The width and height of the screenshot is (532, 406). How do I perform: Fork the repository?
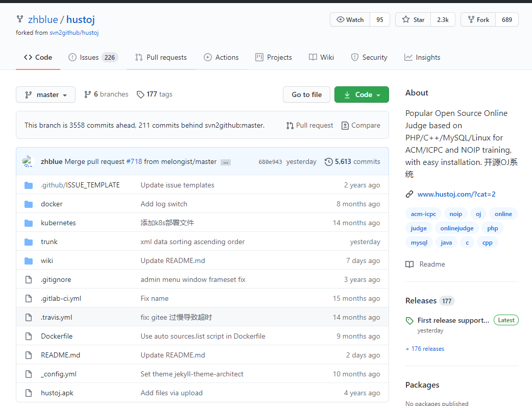pyautogui.click(x=478, y=20)
